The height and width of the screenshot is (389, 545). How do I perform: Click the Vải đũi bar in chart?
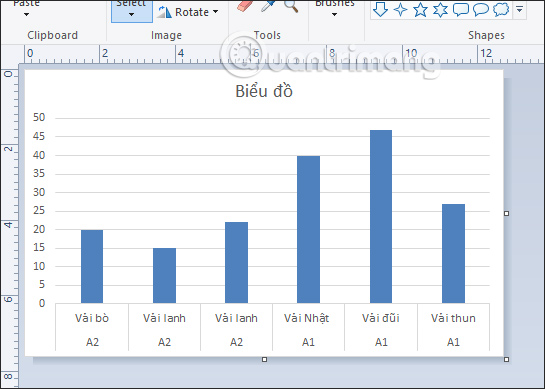[x=381, y=216]
